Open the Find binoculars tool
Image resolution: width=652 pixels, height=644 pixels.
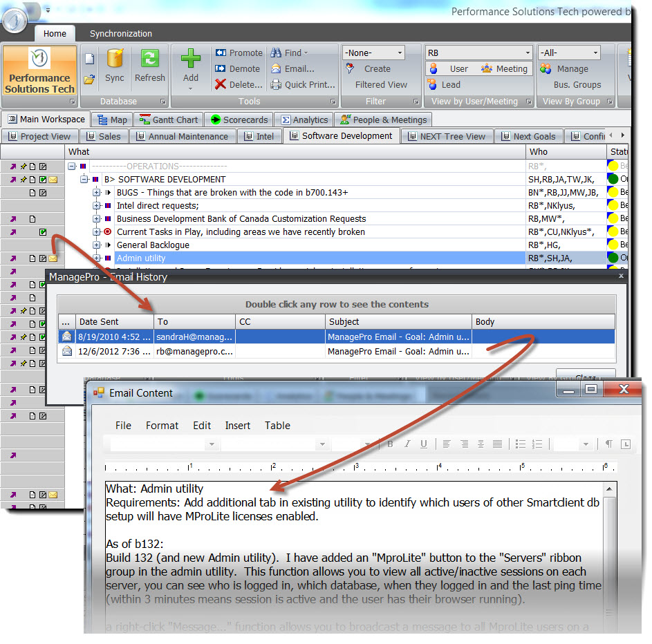click(288, 53)
